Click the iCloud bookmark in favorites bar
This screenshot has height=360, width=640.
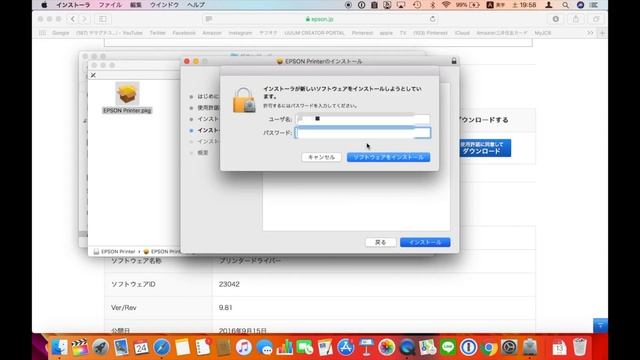click(x=462, y=33)
